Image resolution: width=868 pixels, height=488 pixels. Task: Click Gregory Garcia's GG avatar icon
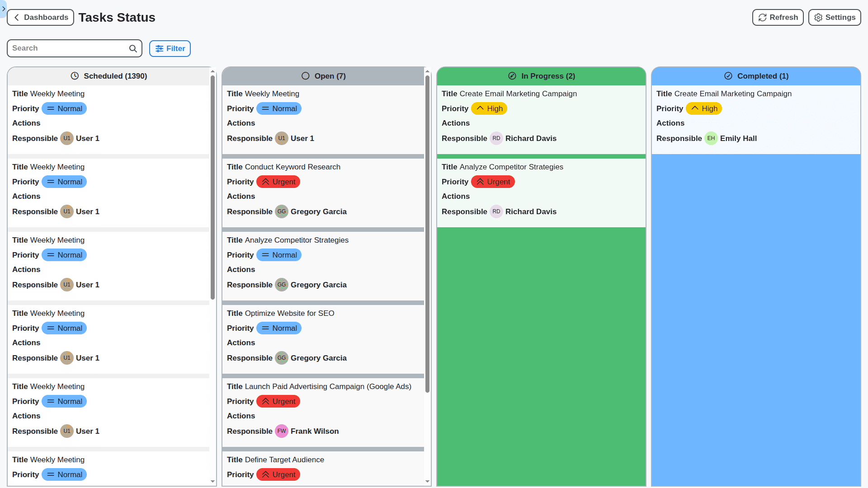point(282,211)
